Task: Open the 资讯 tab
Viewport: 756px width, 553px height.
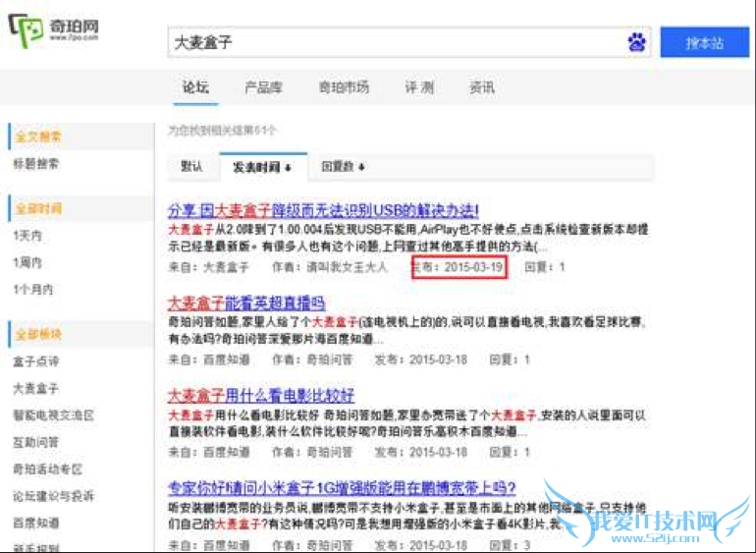Action: pyautogui.click(x=482, y=87)
